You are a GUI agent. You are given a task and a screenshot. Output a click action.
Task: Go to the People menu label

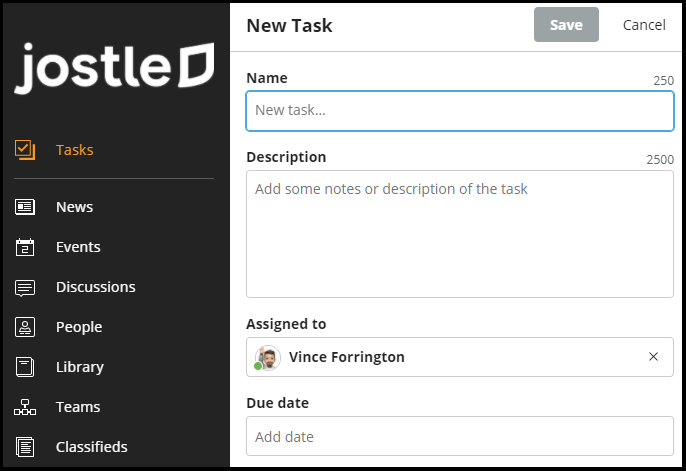(x=79, y=327)
